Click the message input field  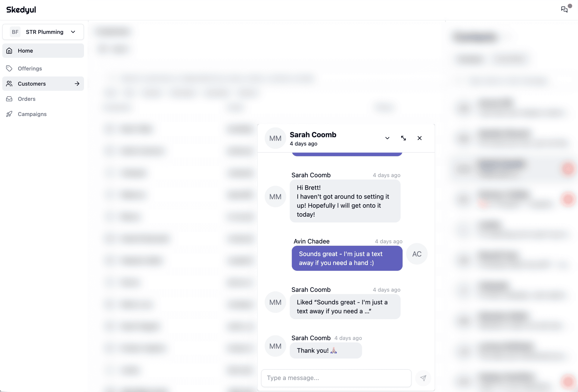pyautogui.click(x=336, y=378)
